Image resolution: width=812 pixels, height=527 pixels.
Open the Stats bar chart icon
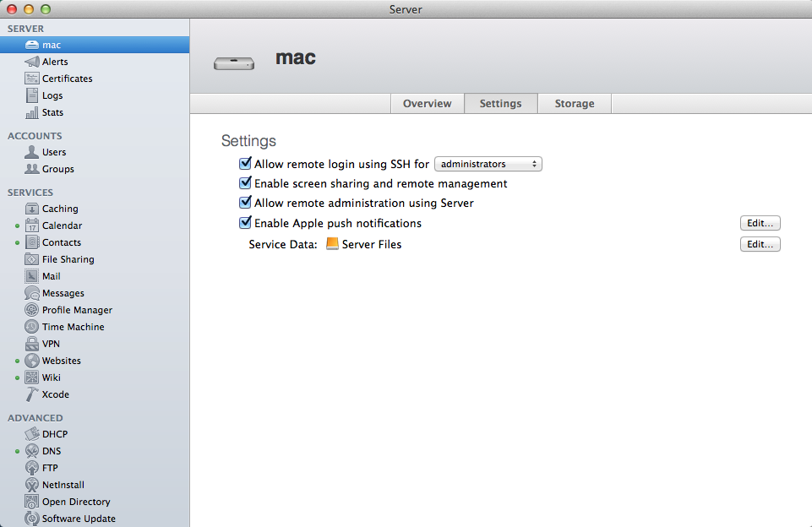[x=32, y=112]
